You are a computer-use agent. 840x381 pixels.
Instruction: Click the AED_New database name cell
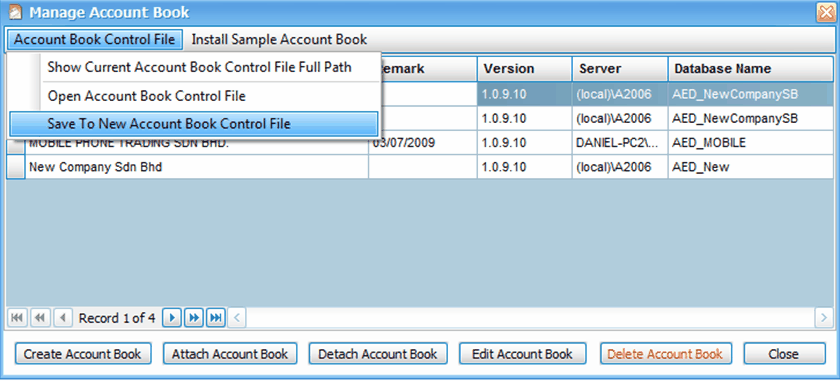click(751, 167)
